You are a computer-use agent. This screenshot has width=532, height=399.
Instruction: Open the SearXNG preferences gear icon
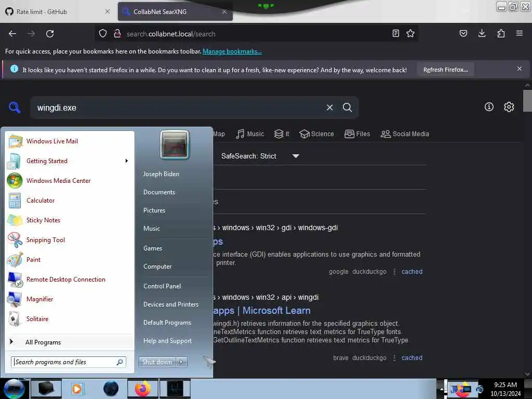[x=509, y=107]
